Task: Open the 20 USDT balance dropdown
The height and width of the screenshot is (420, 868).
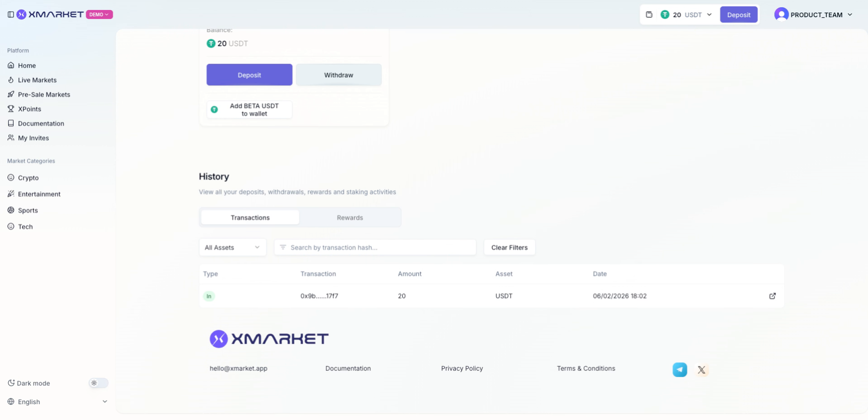Action: tap(686, 14)
